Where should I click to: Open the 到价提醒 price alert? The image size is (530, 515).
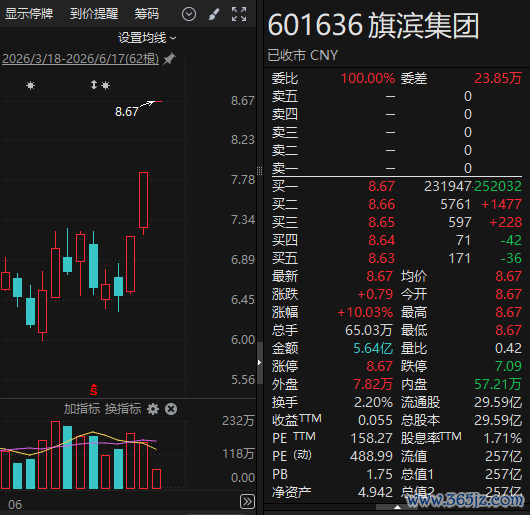[94, 14]
